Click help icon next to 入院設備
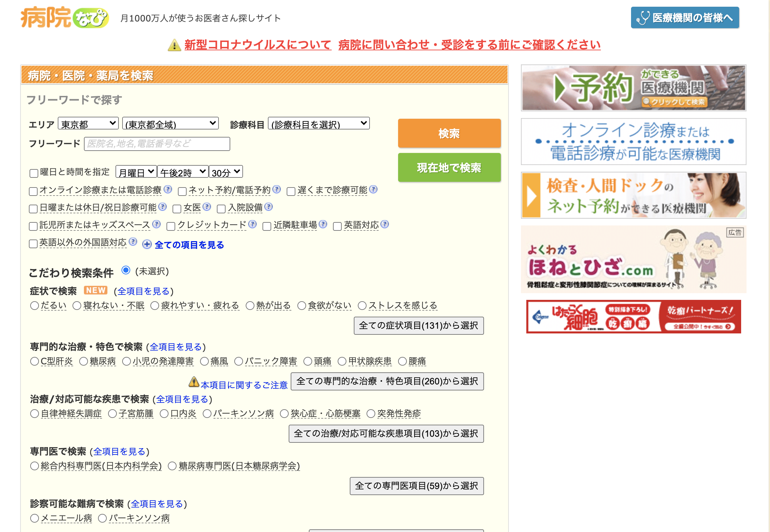The height and width of the screenshot is (532, 770). (269, 208)
